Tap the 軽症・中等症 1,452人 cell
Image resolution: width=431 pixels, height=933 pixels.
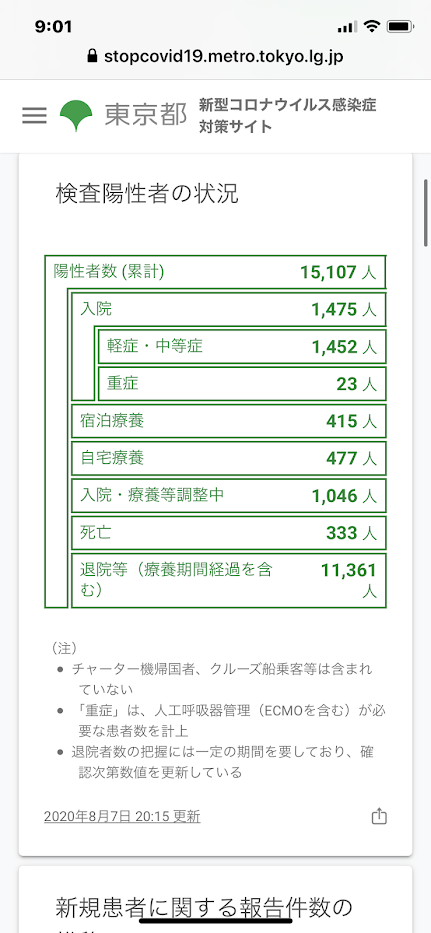(242, 346)
